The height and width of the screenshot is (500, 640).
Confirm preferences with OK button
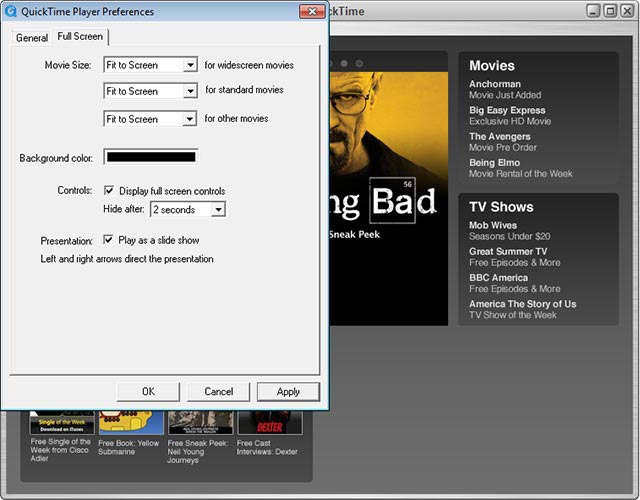[148, 391]
